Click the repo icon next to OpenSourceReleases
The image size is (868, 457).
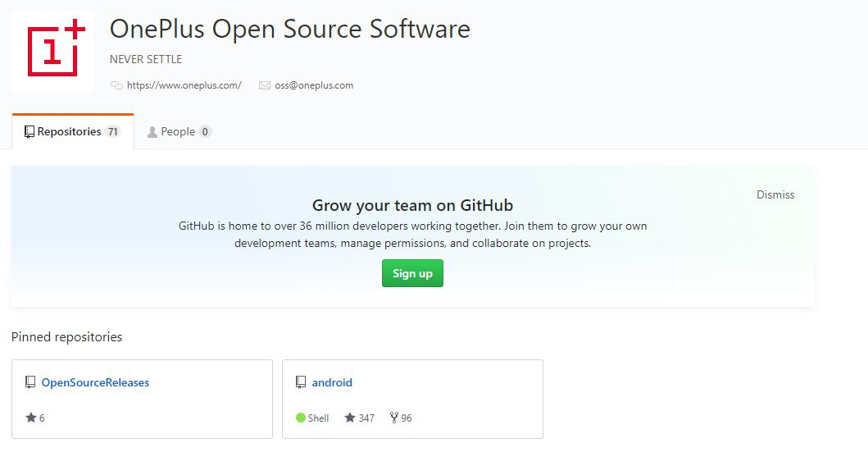(x=30, y=382)
